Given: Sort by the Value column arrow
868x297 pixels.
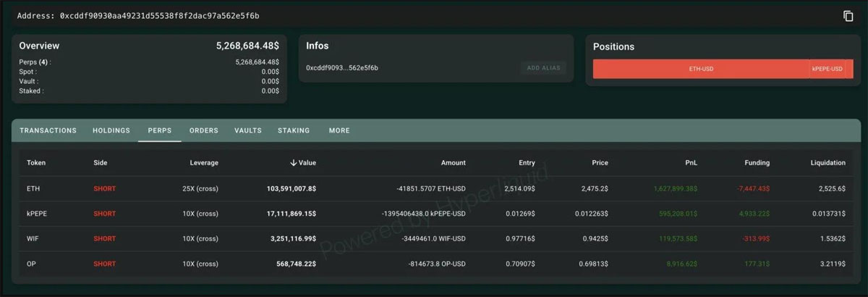Looking at the screenshot, I should pyautogui.click(x=293, y=163).
